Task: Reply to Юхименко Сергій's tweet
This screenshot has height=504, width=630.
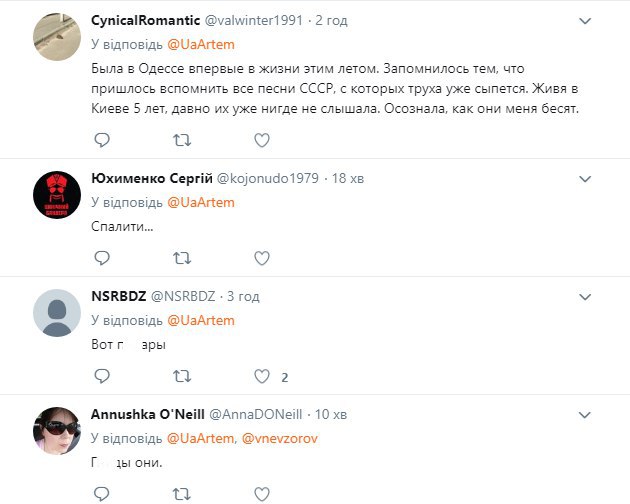Action: tap(101, 258)
